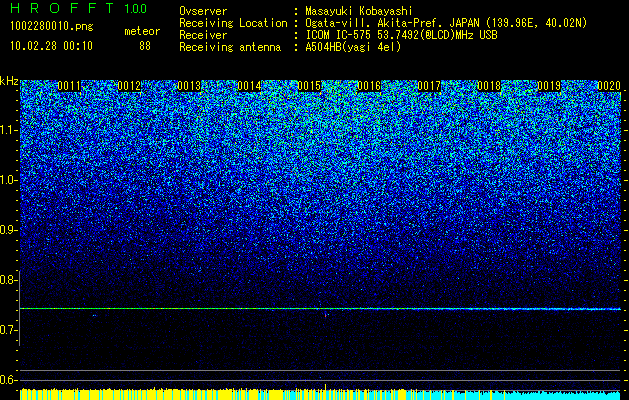629x400 pixels.
Task: Click the 1.1 frequency axis label
Action: 8,130
